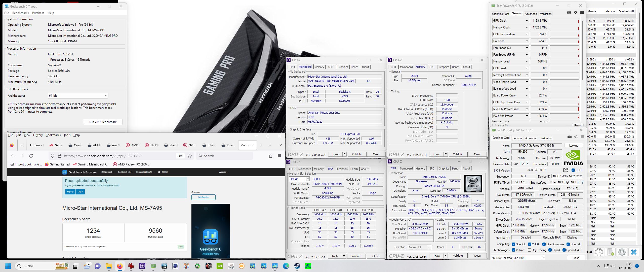Open Benchmarks menu in Geekbench
This screenshot has width=644, height=272.
[20, 13]
